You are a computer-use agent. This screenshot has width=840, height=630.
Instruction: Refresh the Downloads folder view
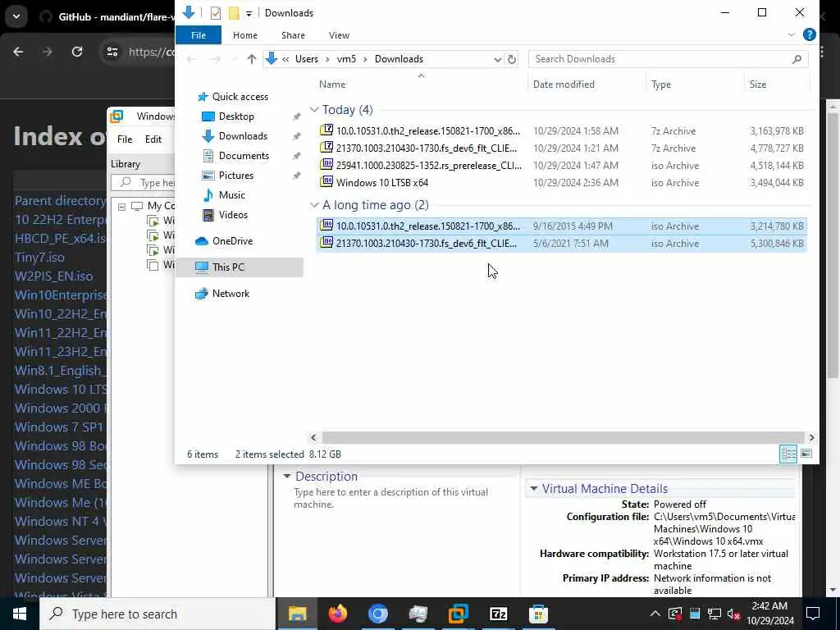tap(512, 59)
